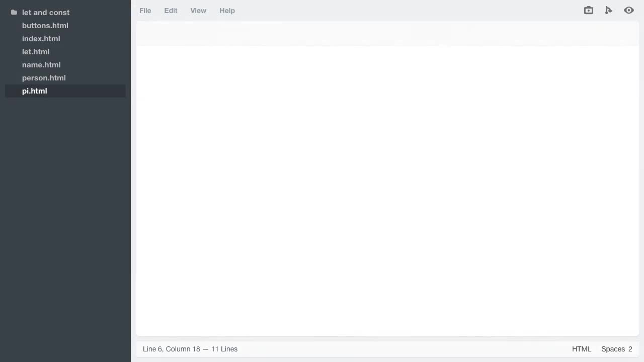Select pi.html in the file tree

click(x=65, y=91)
